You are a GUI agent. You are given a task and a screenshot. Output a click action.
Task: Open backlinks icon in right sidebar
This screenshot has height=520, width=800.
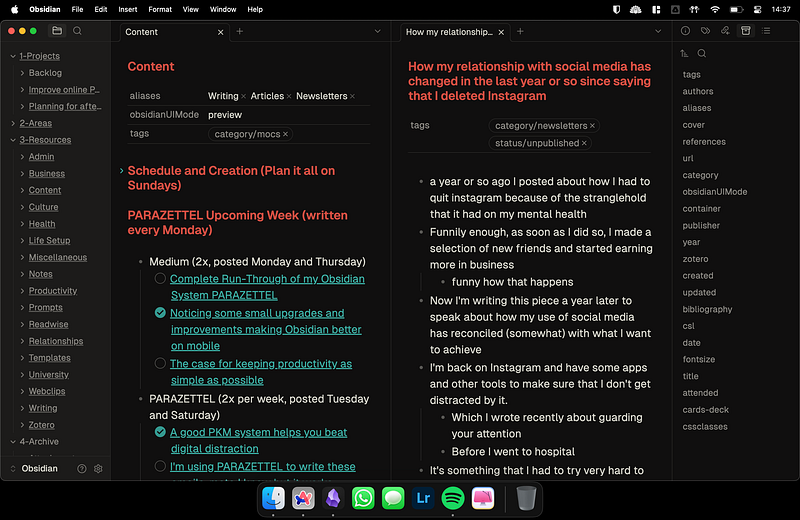(725, 31)
